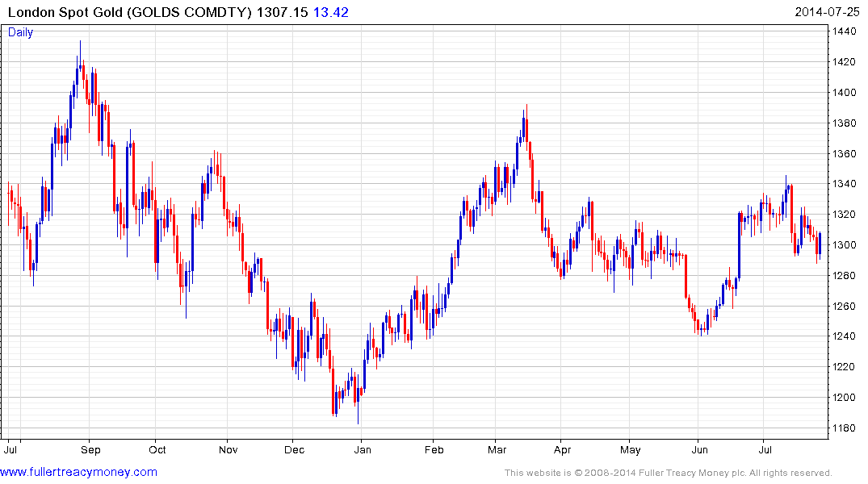Click the Apr month axis label
The image size is (868, 484).
point(563,449)
